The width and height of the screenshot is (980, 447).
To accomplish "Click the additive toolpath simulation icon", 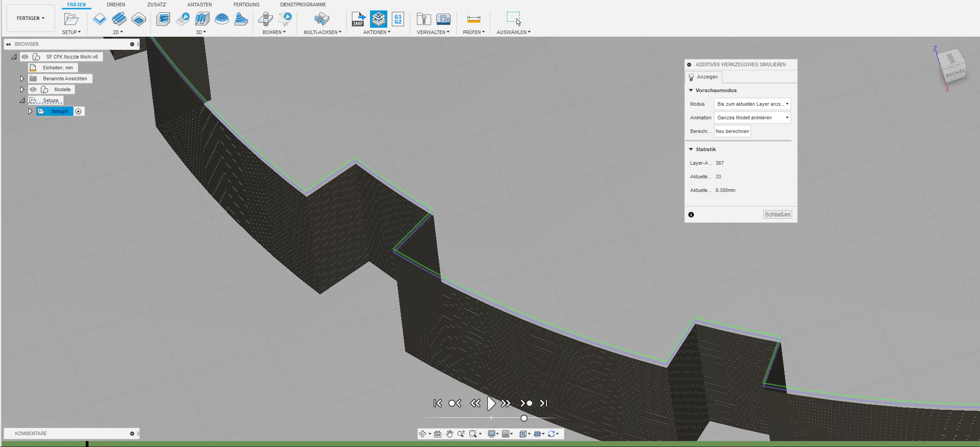I will [x=378, y=19].
